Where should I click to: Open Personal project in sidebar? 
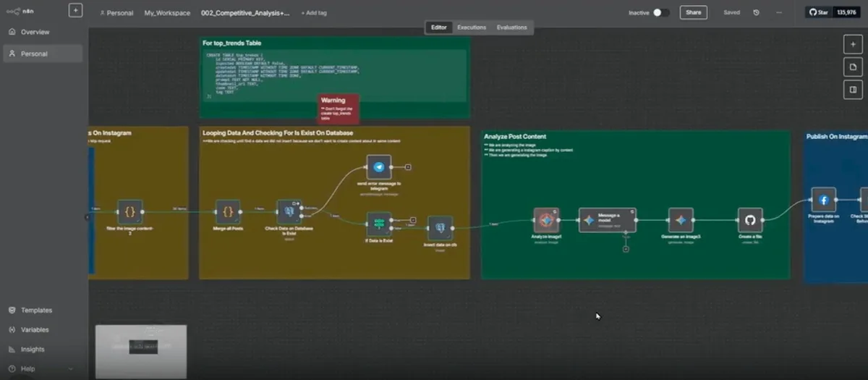[x=41, y=54]
